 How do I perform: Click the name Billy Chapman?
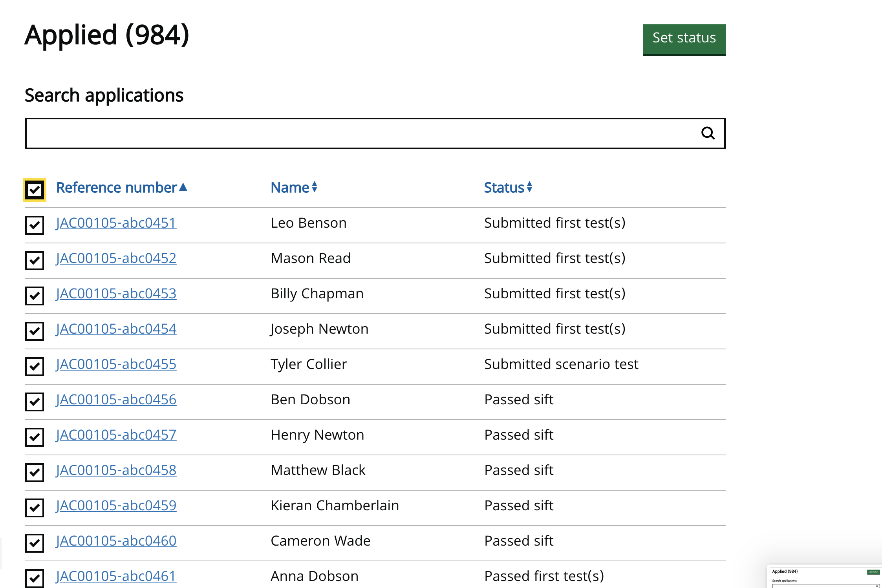click(317, 294)
